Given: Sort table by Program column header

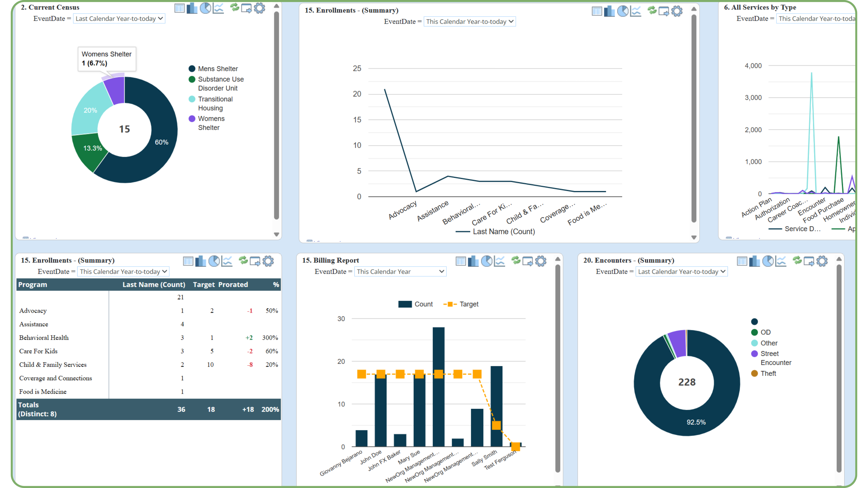Looking at the screenshot, I should [x=33, y=285].
